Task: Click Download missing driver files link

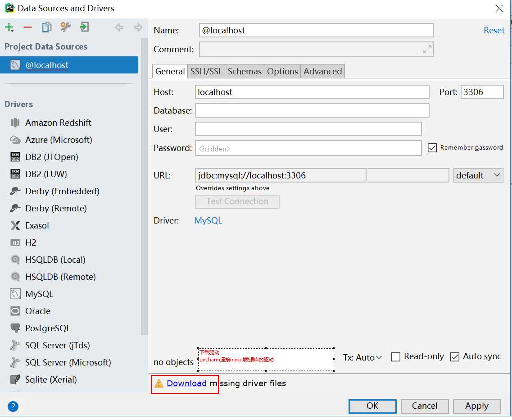Action: click(x=186, y=383)
